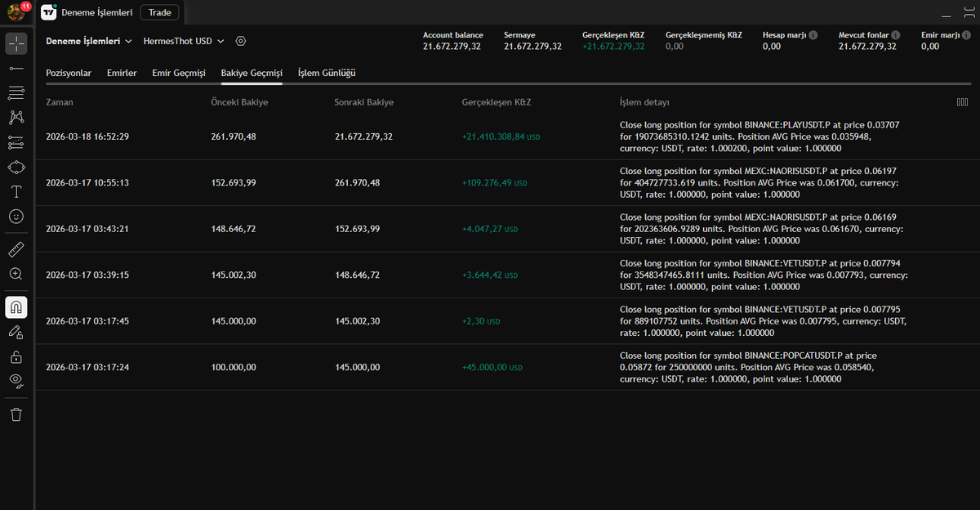Open the emoji and icons tool
This screenshot has height=510, width=980.
click(16, 217)
